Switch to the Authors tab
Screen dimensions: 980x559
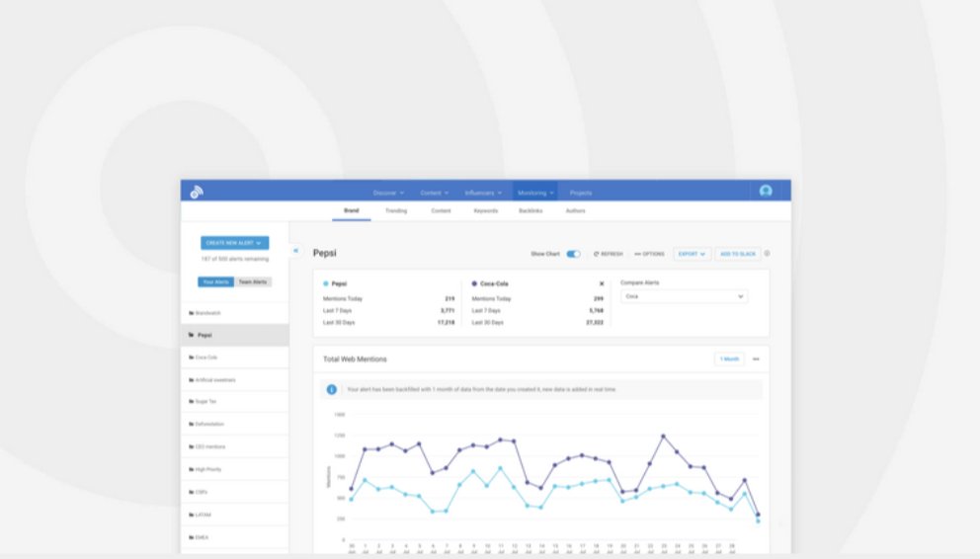coord(576,211)
